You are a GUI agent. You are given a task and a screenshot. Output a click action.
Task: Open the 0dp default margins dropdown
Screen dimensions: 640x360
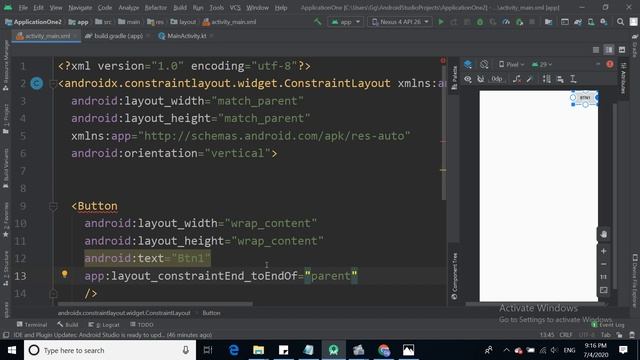pos(496,79)
